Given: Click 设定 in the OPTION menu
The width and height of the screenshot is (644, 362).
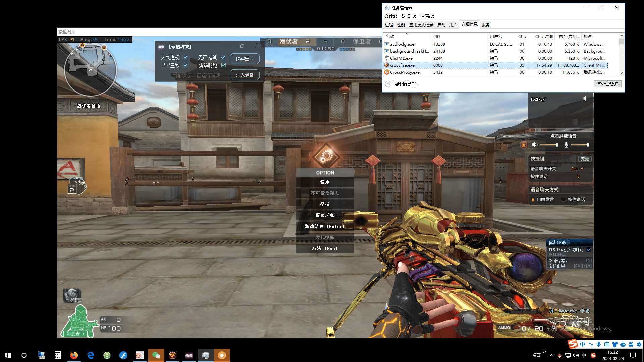Looking at the screenshot, I should pos(325,182).
